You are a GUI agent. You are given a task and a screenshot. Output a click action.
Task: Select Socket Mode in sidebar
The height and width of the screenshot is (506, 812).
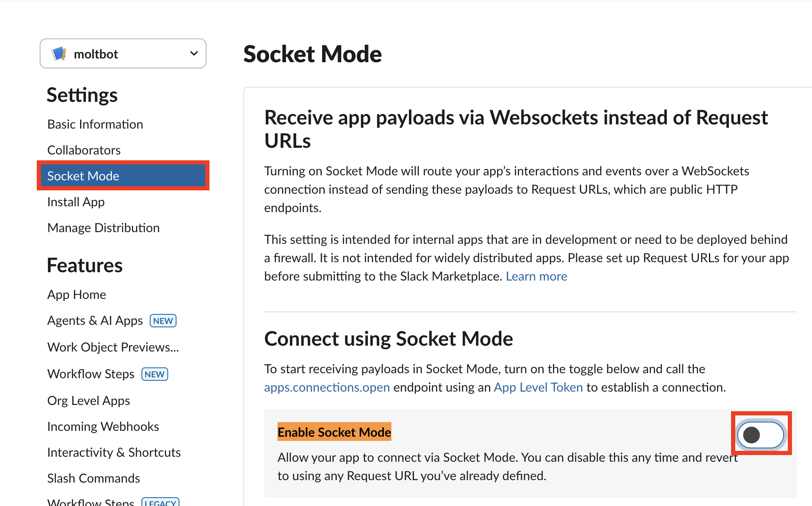[83, 176]
